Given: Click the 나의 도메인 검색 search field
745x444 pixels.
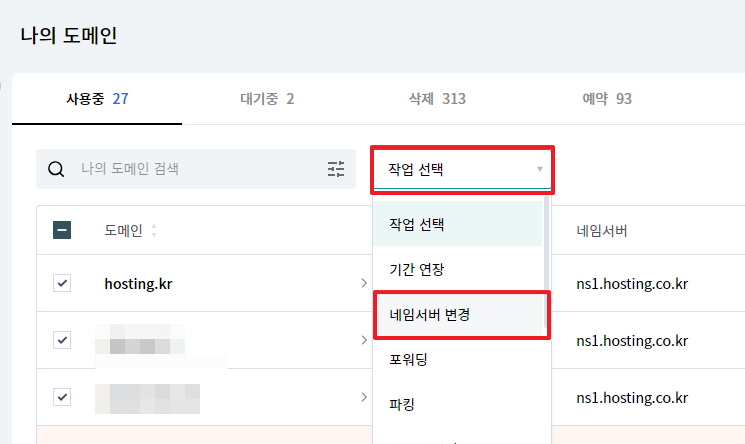Looking at the screenshot, I should (196, 169).
